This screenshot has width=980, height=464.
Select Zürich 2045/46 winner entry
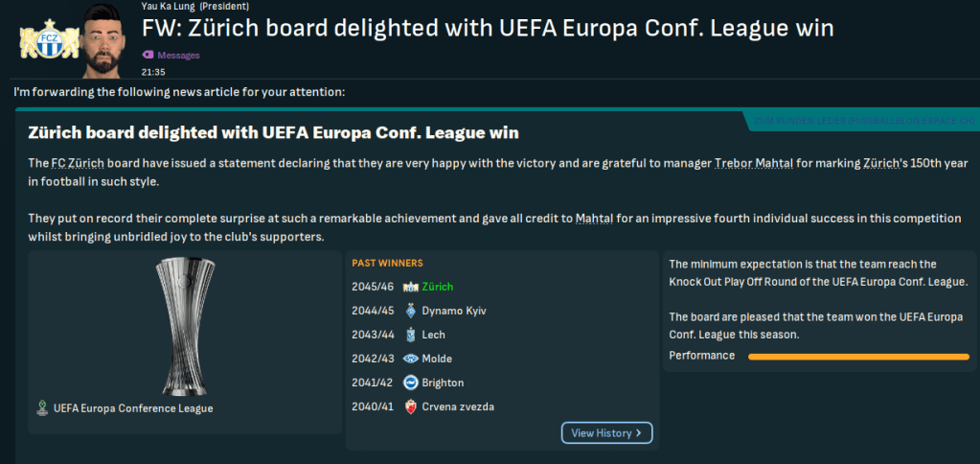pos(437,287)
